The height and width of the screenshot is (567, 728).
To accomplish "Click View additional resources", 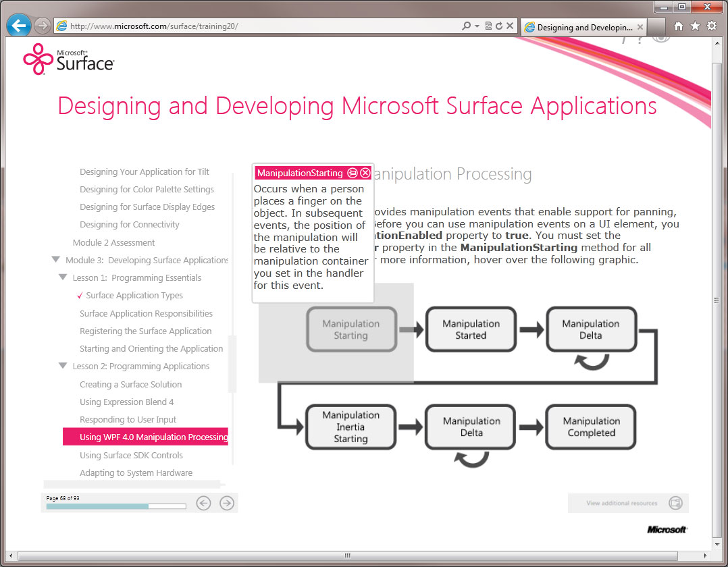I will (622, 503).
